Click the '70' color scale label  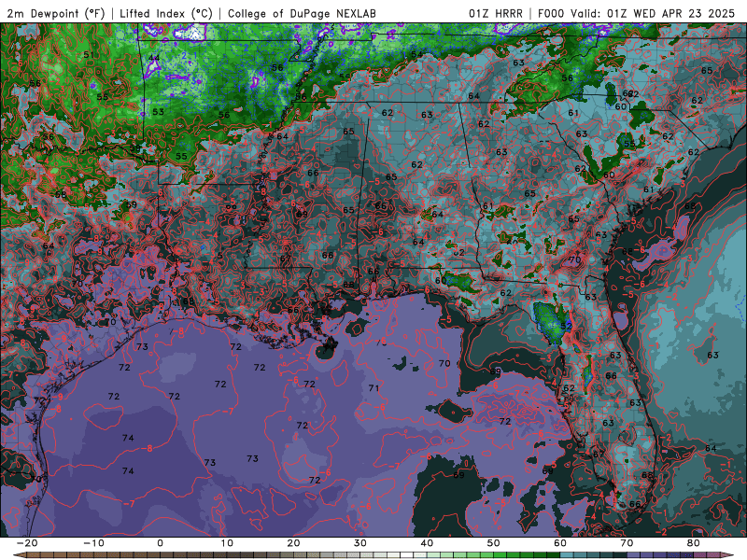[627, 543]
